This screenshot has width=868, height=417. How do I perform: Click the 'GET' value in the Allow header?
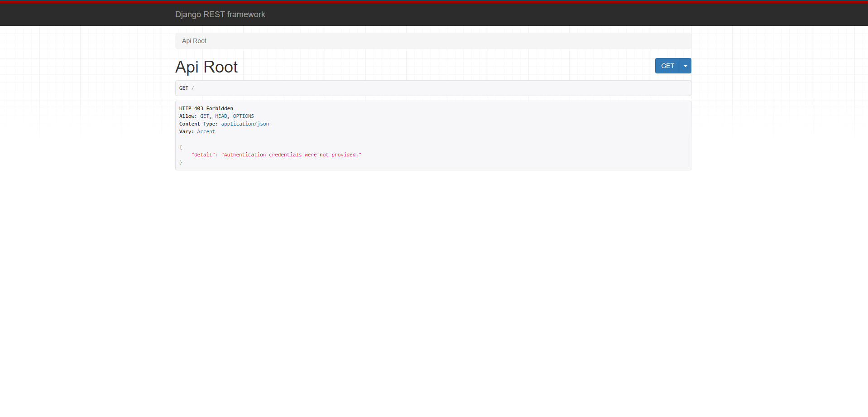(x=204, y=116)
